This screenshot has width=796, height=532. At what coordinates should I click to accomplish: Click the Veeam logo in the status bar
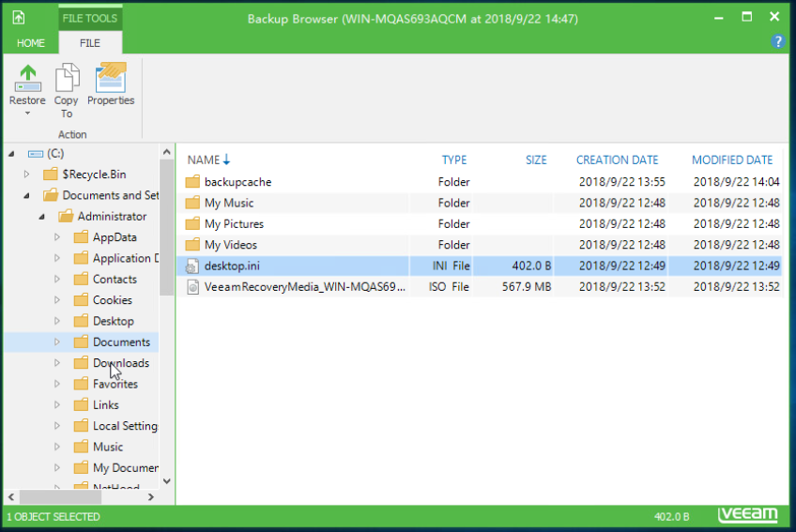pos(747,515)
